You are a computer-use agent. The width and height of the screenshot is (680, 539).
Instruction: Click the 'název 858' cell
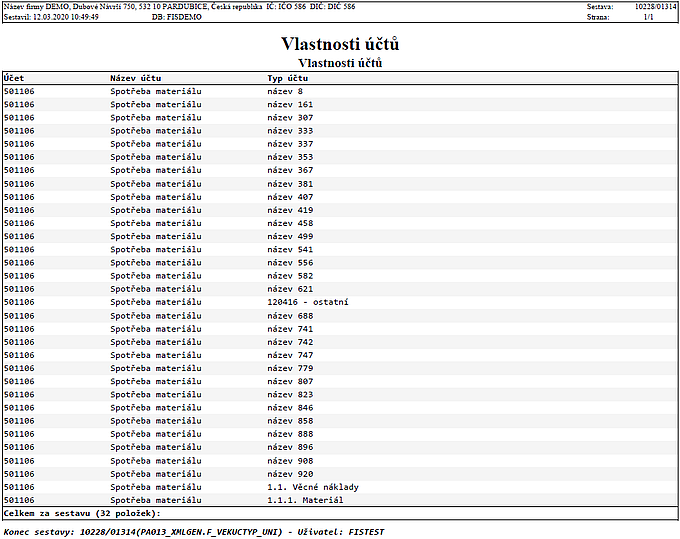tap(290, 421)
